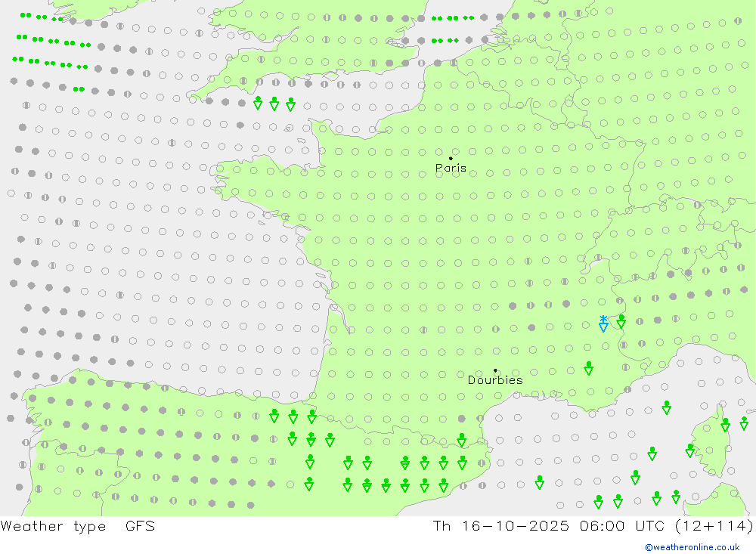Click leftmost of three shower symbols in the Channel

(258, 104)
